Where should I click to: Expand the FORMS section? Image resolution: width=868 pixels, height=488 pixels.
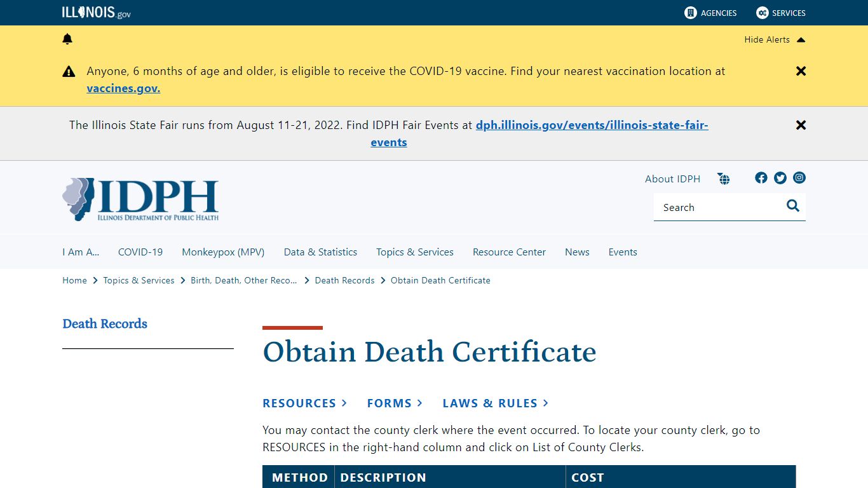(x=395, y=403)
